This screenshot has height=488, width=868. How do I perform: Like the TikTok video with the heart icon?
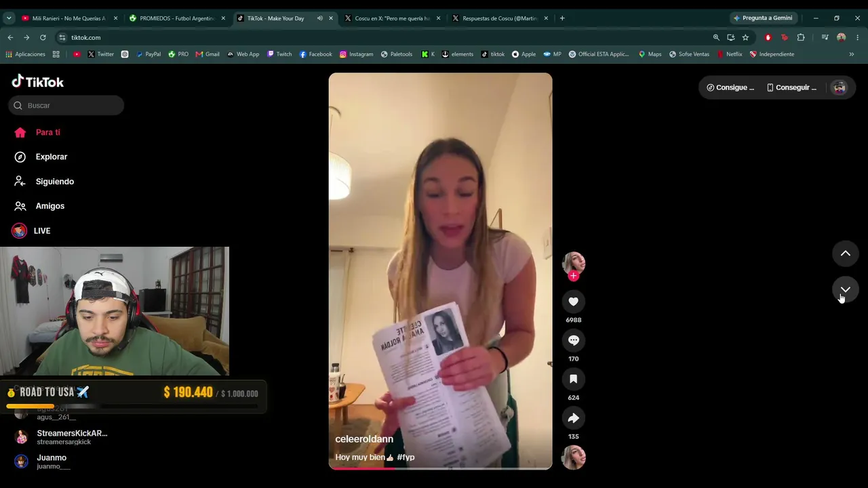(573, 302)
